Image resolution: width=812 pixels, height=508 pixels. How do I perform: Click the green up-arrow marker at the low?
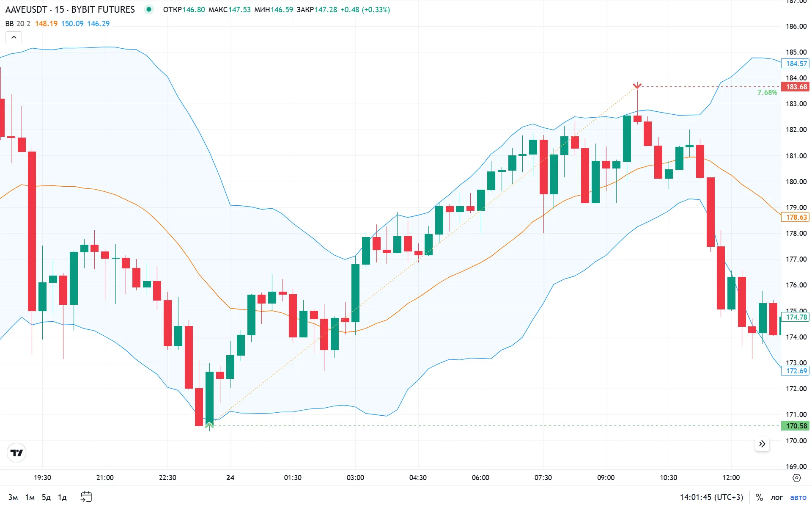point(209,425)
